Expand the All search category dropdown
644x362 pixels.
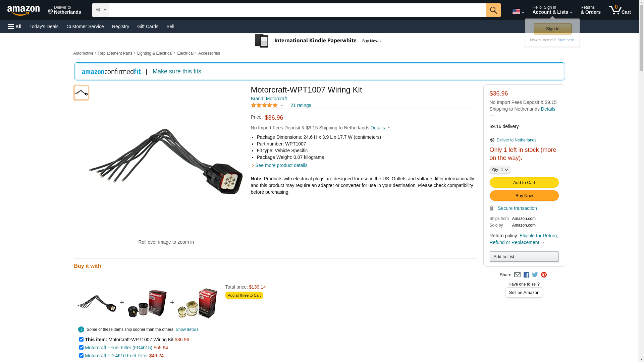point(101,10)
